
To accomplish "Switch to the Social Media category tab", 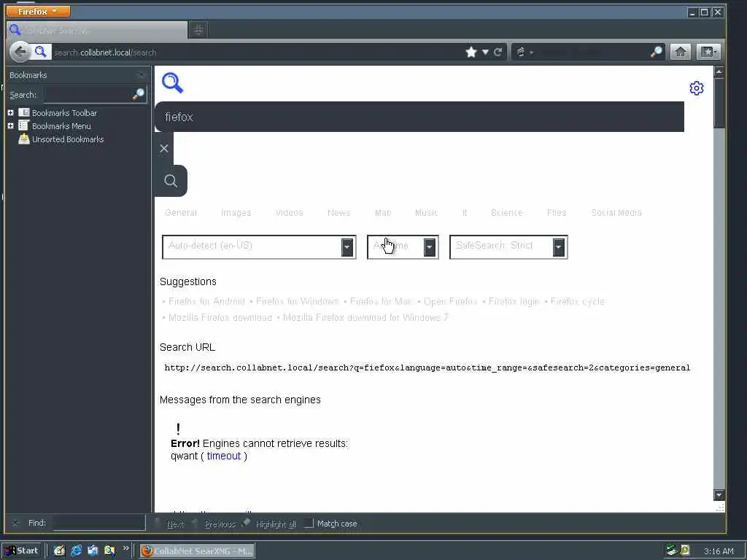I will click(616, 213).
